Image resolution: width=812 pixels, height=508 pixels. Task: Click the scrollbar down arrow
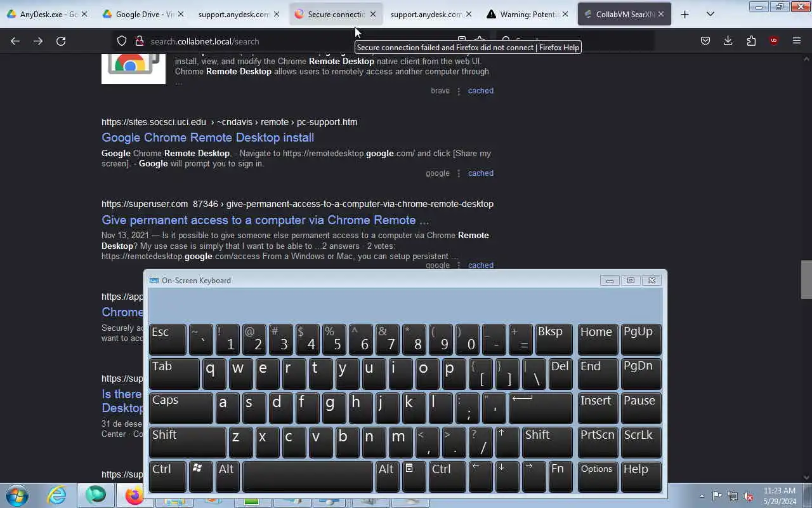pyautogui.click(x=806, y=477)
